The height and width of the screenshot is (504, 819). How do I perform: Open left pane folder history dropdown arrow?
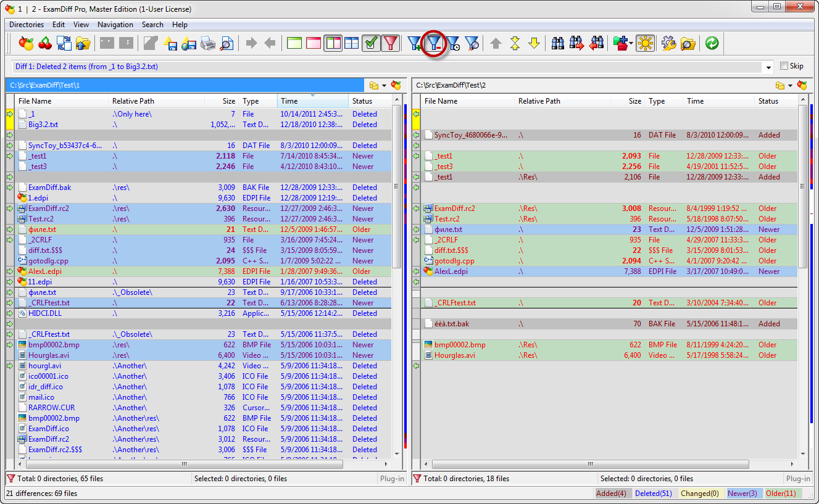tap(384, 86)
